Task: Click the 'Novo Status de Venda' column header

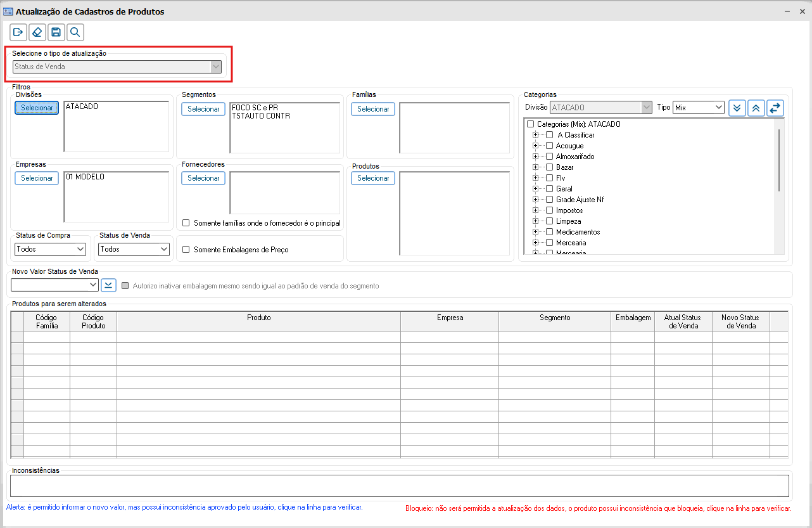Action: pos(741,321)
